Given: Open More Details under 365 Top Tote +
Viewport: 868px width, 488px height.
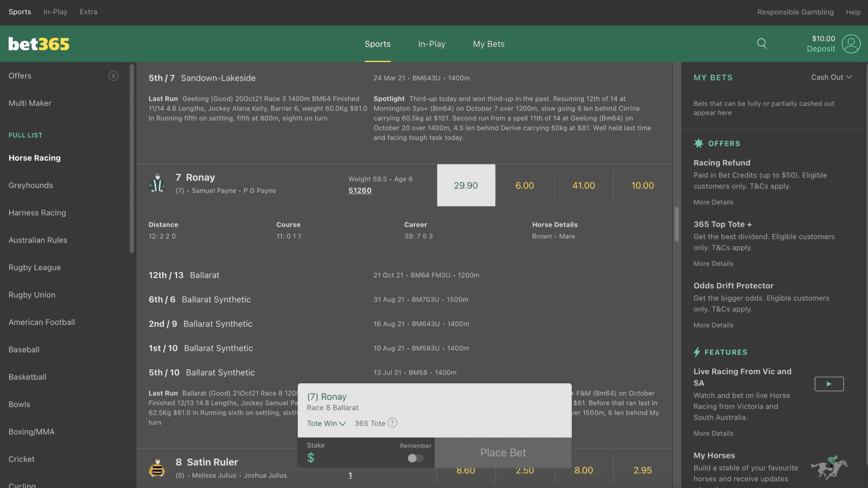Looking at the screenshot, I should click(713, 263).
